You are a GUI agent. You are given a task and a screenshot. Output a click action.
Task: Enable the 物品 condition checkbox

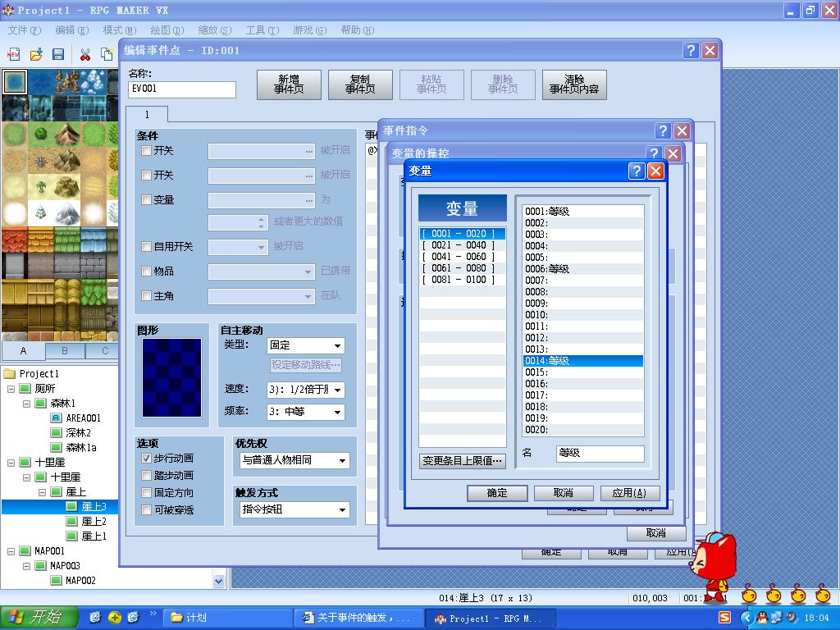(x=146, y=271)
